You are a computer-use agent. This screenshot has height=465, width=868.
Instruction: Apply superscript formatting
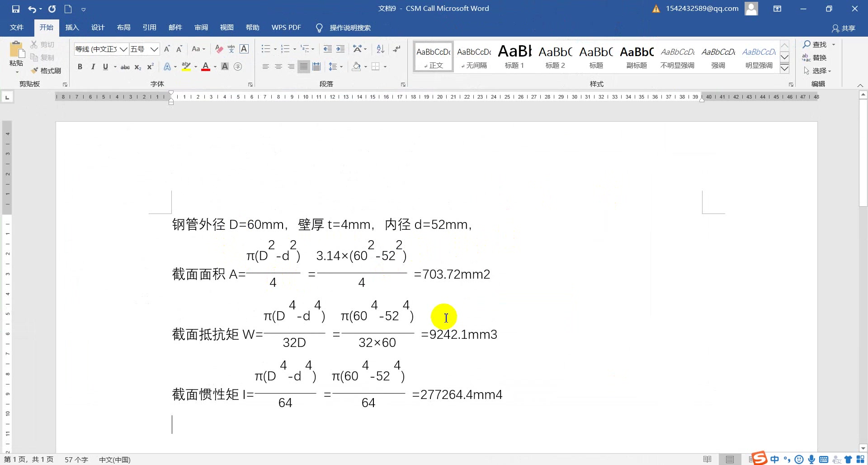tap(150, 66)
